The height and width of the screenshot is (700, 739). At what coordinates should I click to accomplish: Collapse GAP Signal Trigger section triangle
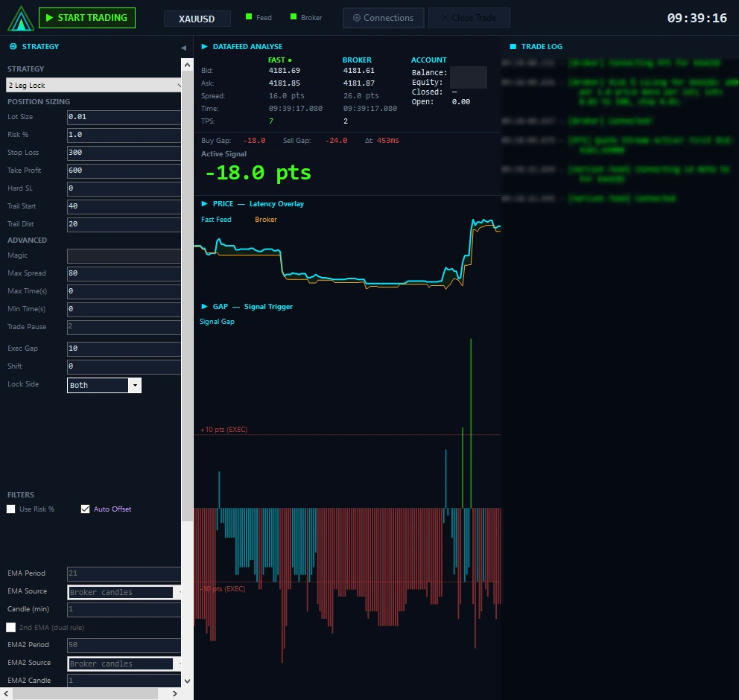click(205, 306)
